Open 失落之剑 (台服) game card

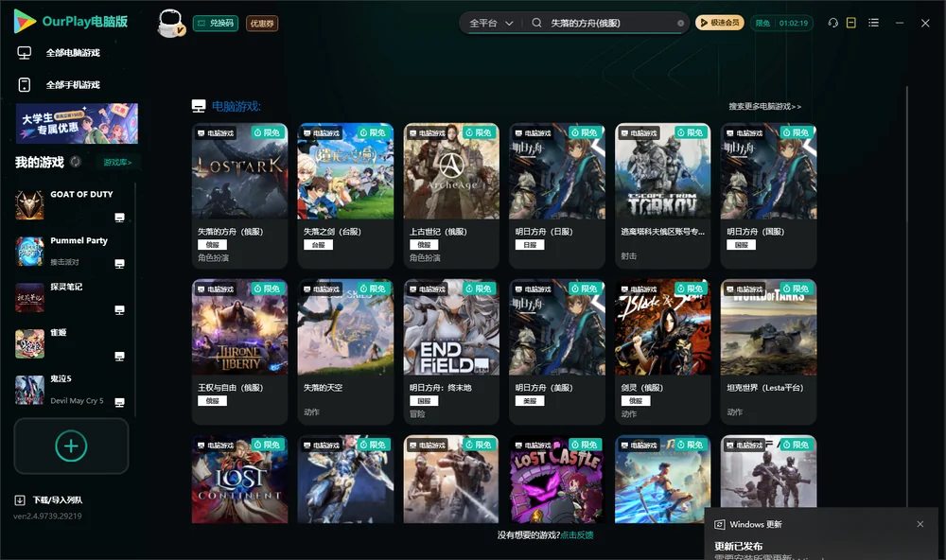pyautogui.click(x=345, y=196)
